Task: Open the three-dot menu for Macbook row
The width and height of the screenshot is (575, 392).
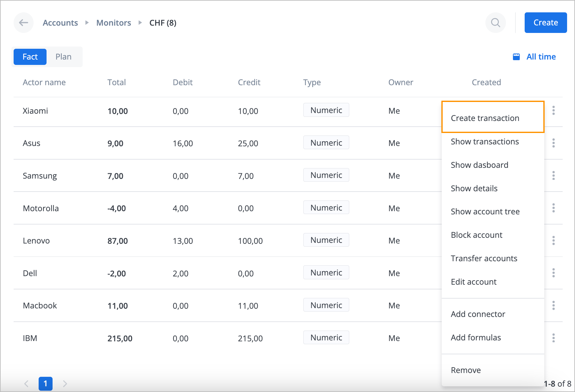Action: tap(553, 305)
